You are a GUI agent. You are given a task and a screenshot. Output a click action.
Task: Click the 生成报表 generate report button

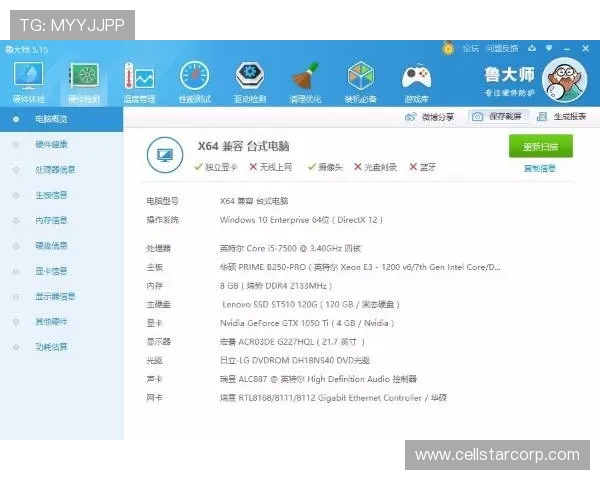(x=561, y=117)
